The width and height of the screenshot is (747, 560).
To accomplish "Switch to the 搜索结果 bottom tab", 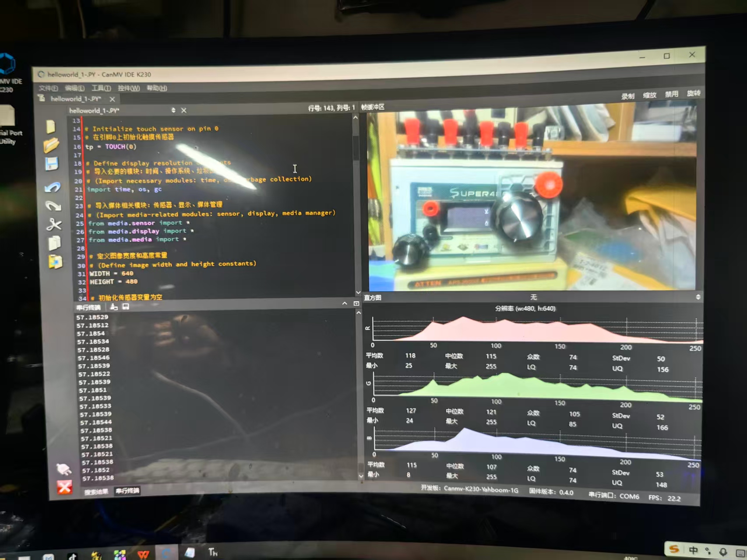I will pos(96,491).
